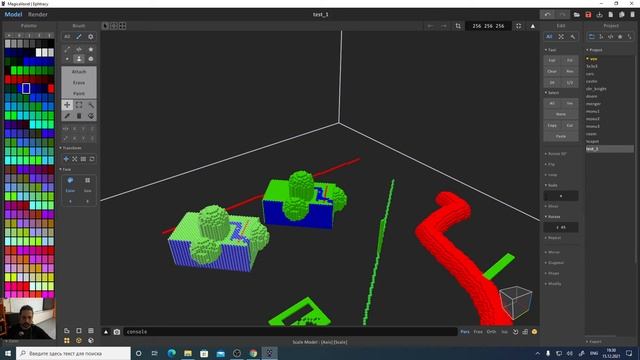Switch camera to Pers mode

pos(465,332)
